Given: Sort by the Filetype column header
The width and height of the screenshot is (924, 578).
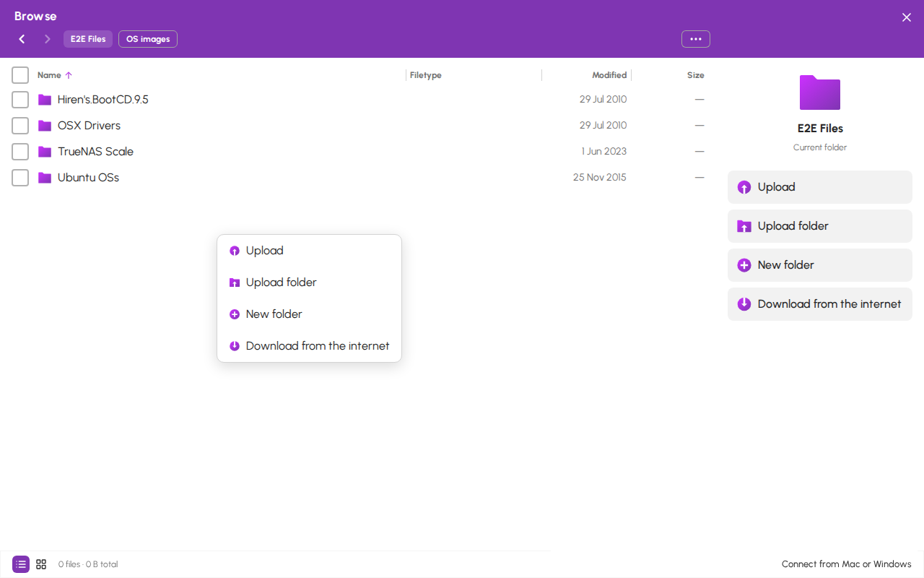Looking at the screenshot, I should pyautogui.click(x=426, y=75).
